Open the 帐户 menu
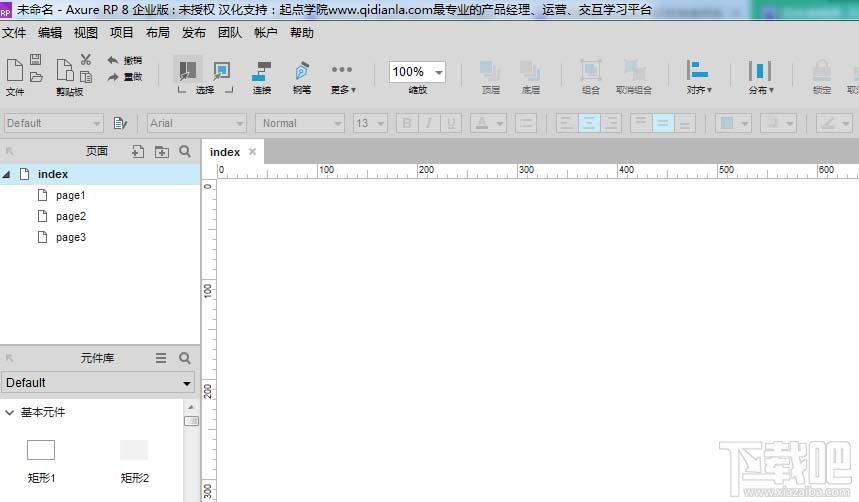 click(x=266, y=33)
